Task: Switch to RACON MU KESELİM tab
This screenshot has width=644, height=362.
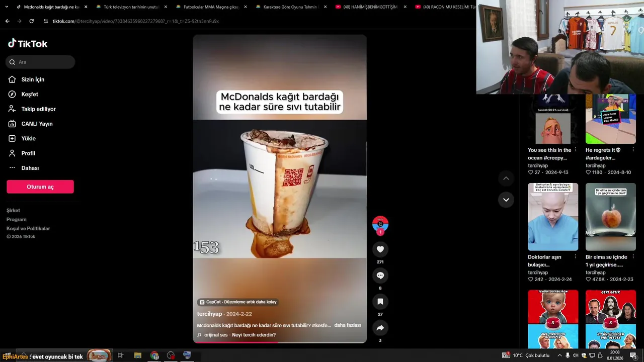Action: [x=445, y=7]
